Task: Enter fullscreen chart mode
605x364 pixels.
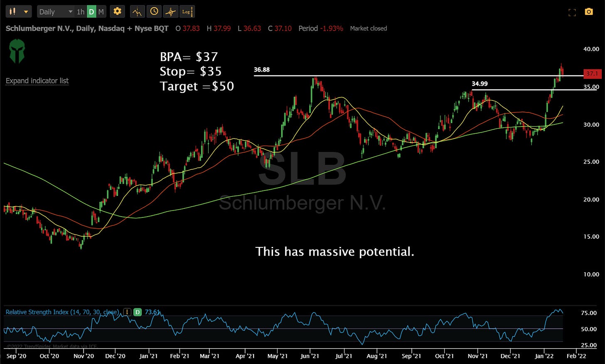Action: 572,12
